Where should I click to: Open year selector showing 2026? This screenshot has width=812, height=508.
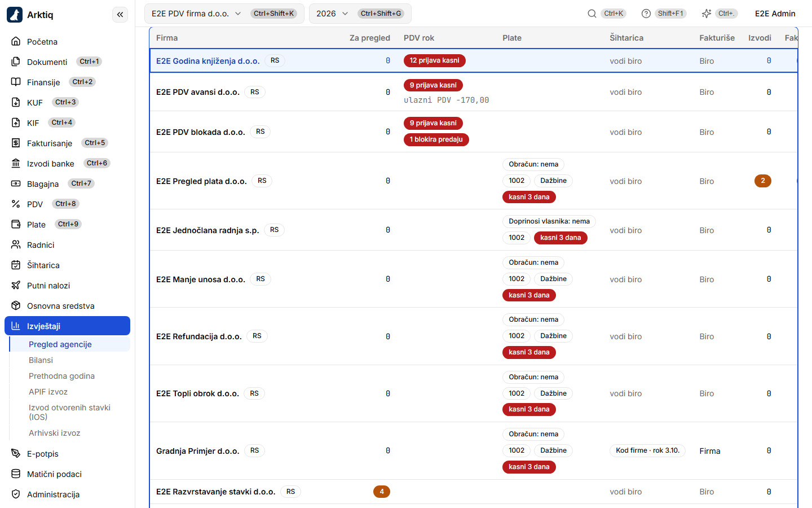tap(360, 14)
